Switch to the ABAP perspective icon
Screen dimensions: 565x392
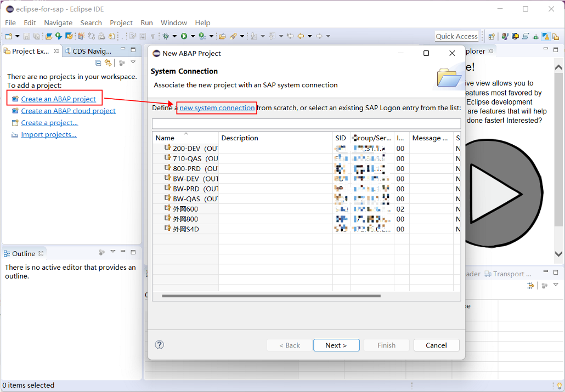click(546, 36)
